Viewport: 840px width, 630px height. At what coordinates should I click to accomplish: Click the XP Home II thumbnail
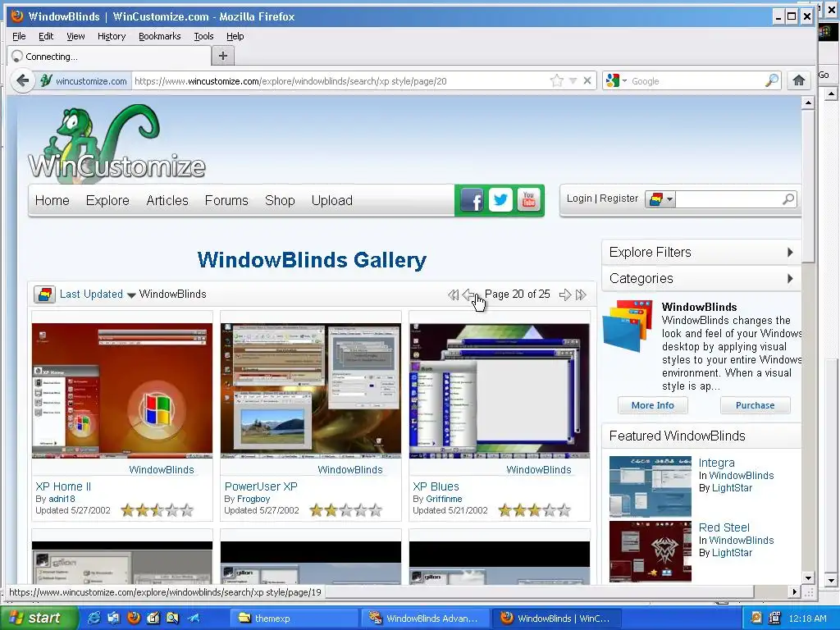click(122, 390)
